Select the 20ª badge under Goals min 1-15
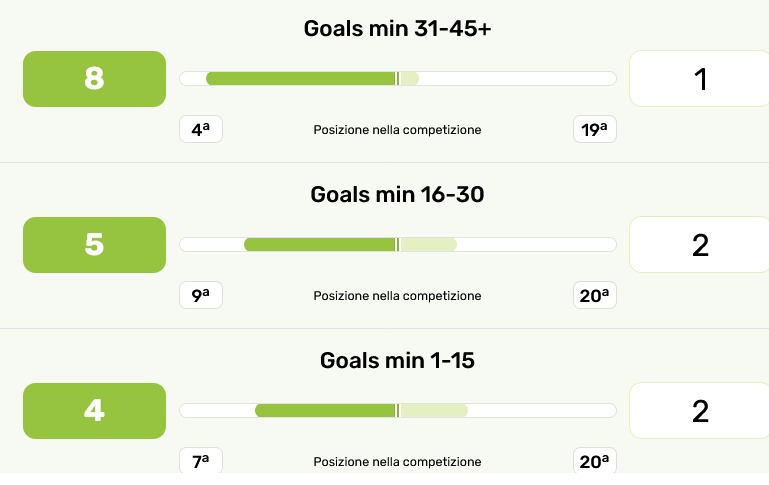This screenshot has width=769, height=485. coord(595,461)
